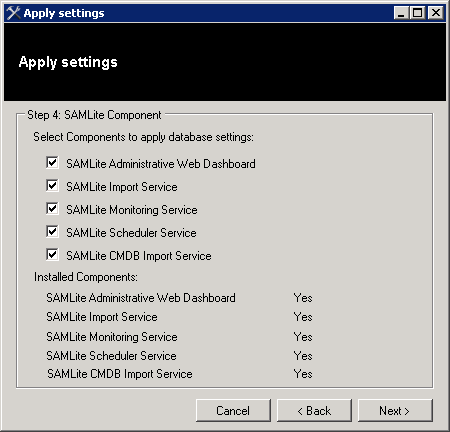This screenshot has width=450, height=432.
Task: Proceed with the Next button
Action: [395, 410]
